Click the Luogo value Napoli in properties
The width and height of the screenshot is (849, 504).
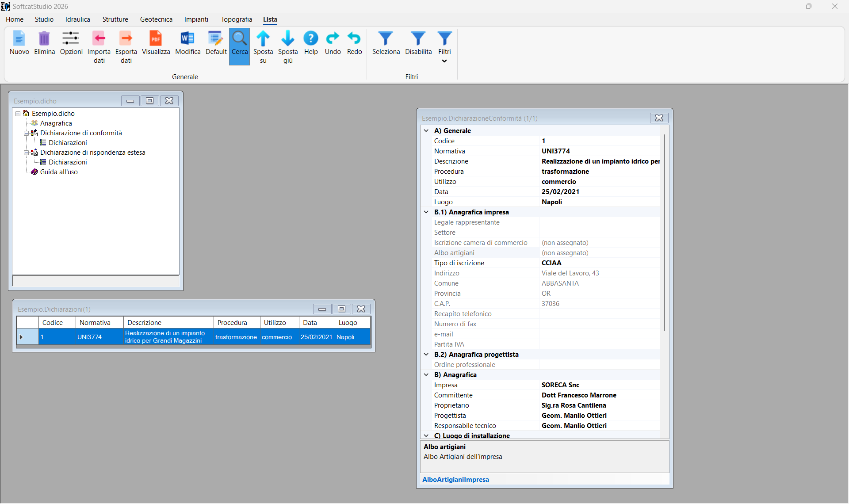click(552, 202)
